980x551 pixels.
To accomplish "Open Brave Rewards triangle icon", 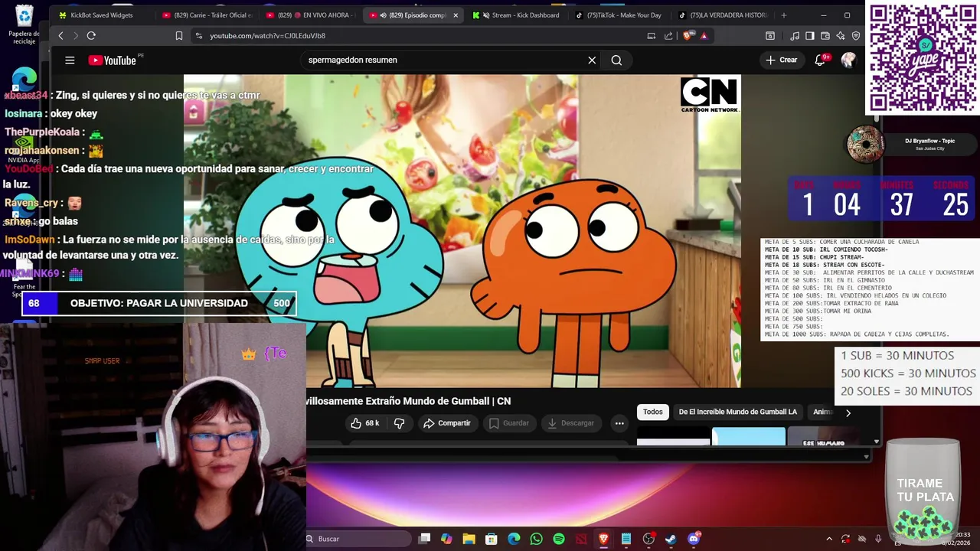I will (704, 35).
